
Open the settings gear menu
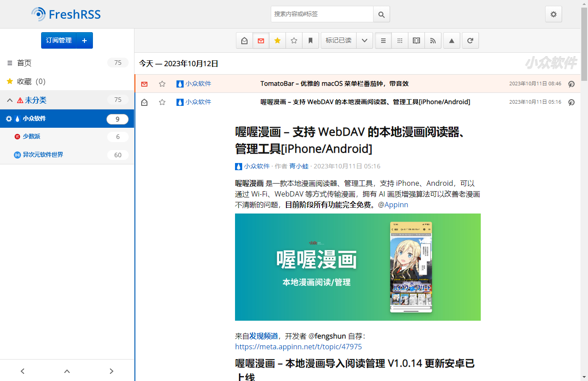click(554, 14)
